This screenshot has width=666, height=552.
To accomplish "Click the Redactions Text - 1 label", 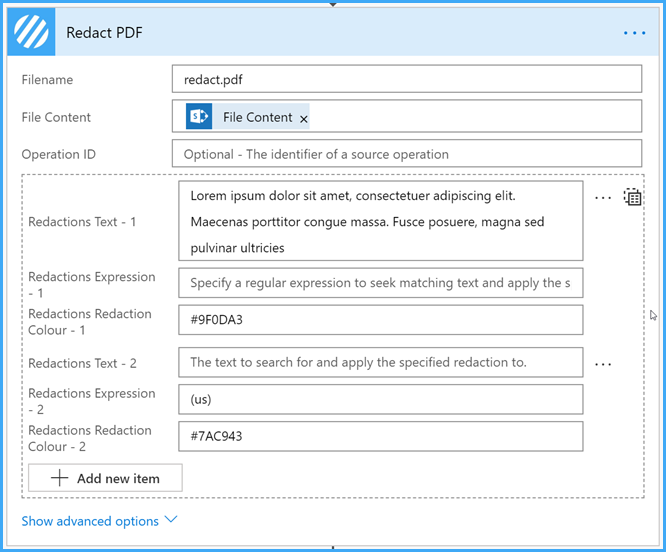I will 82,222.
